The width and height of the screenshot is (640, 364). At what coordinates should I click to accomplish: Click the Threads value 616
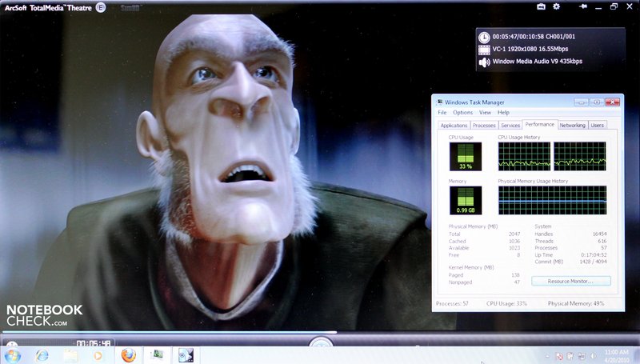[x=602, y=241]
